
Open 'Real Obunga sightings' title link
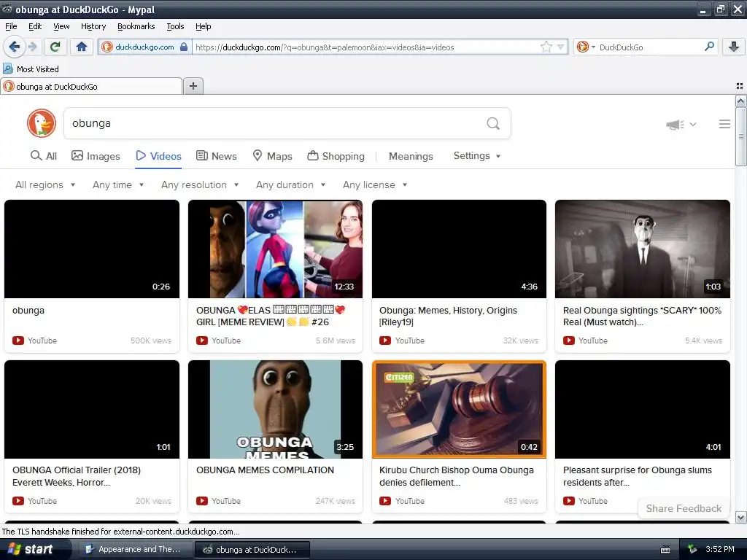point(642,316)
